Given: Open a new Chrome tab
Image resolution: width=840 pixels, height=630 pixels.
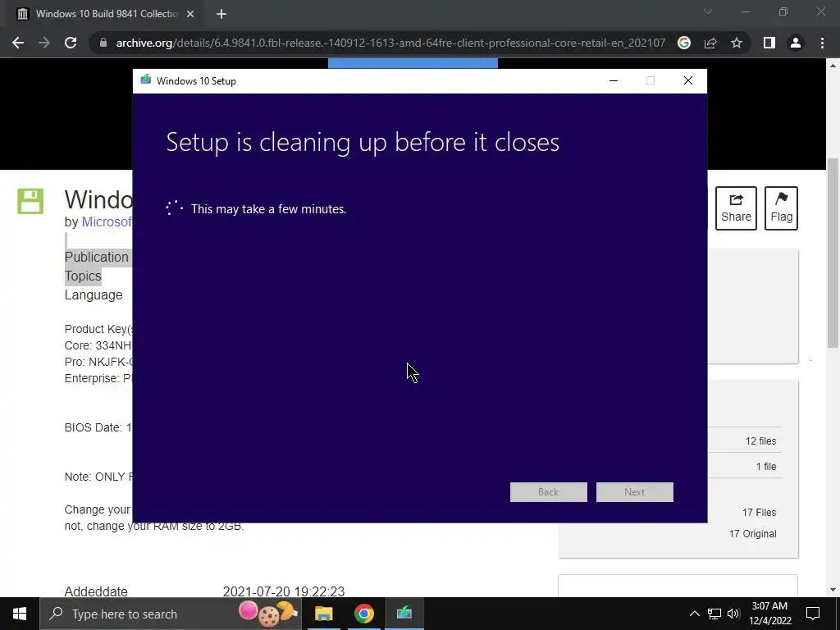Looking at the screenshot, I should (x=221, y=14).
